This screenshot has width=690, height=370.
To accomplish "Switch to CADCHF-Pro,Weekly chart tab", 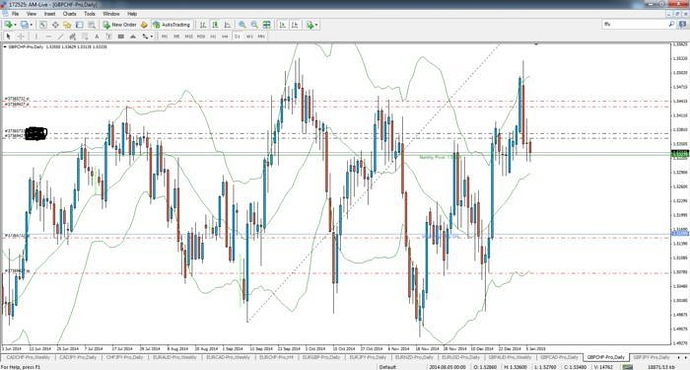I will [x=28, y=357].
